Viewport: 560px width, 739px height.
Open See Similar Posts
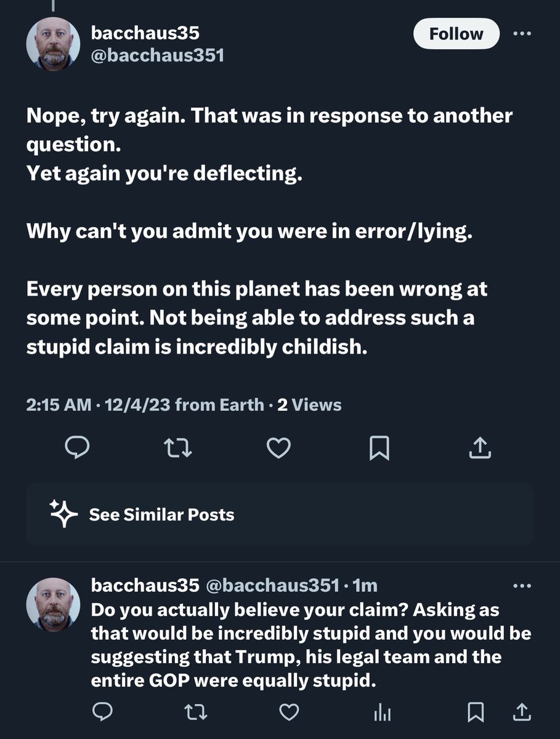coord(161,515)
